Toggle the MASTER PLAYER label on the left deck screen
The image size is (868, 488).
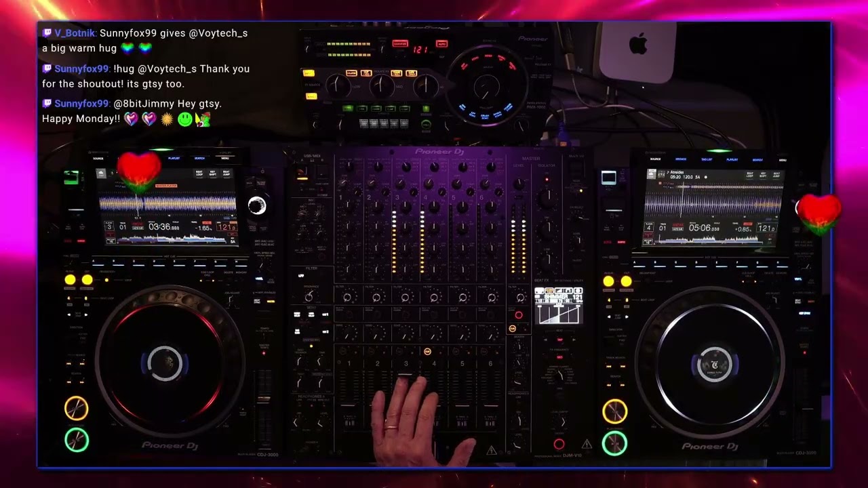pyautogui.click(x=166, y=186)
